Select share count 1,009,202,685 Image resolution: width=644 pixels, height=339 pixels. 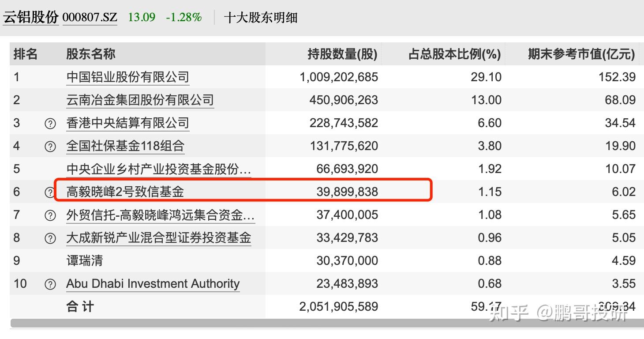point(339,77)
